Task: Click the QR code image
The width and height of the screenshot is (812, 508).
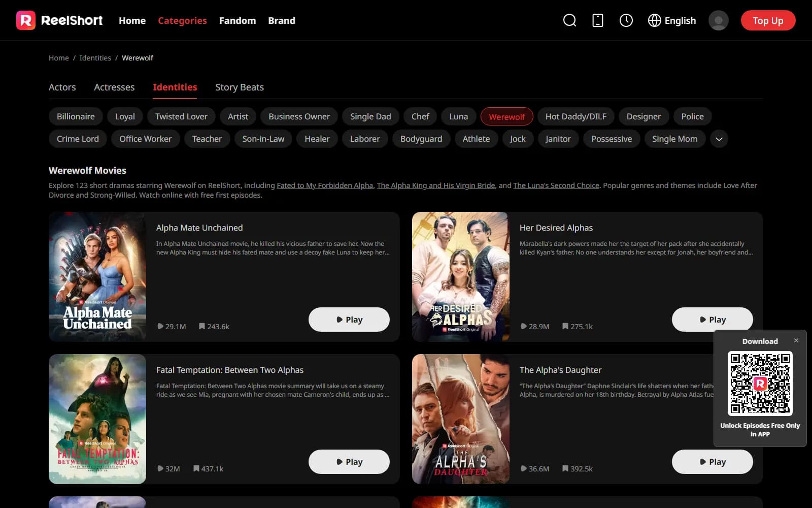Action: click(760, 384)
